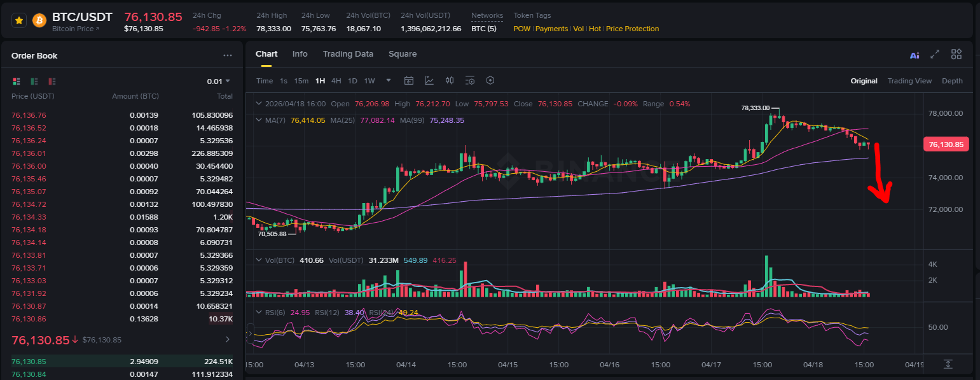Open technical indicators line-chart icon

coord(429,81)
